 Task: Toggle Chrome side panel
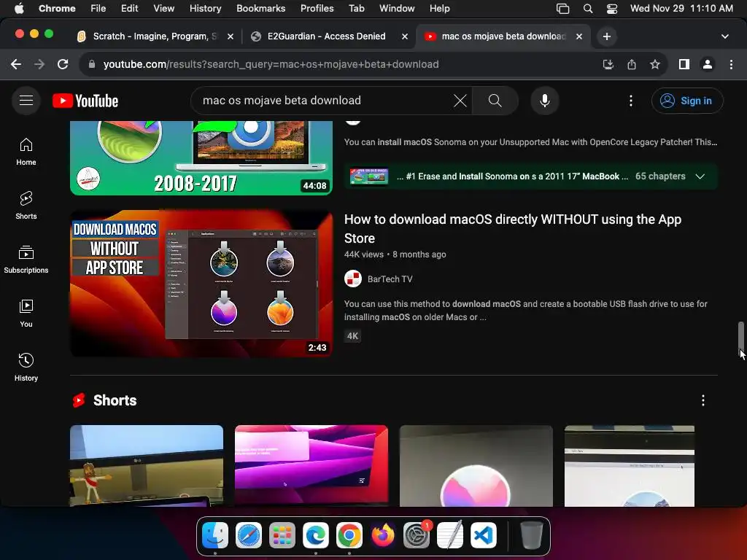684,64
